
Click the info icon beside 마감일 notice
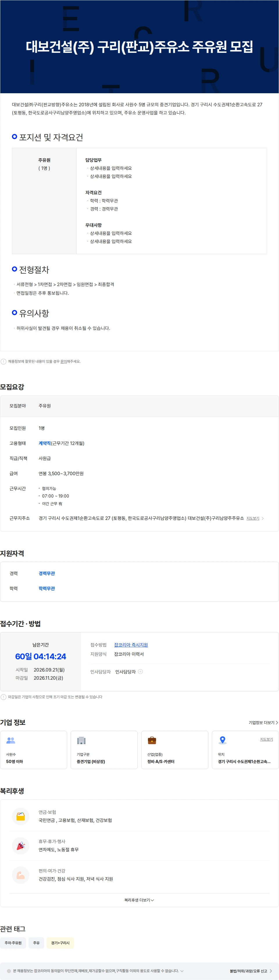click(x=3, y=697)
